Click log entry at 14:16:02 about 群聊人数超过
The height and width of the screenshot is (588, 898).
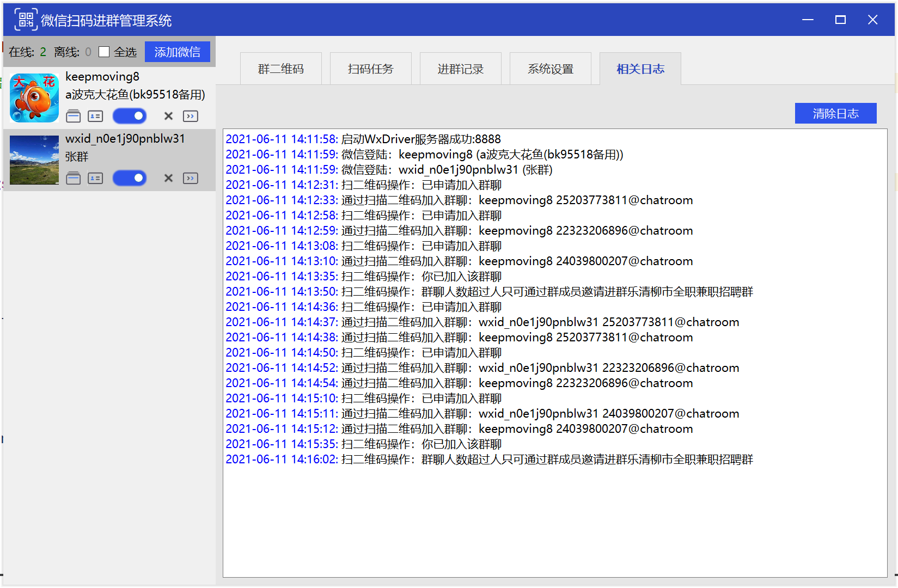(x=489, y=460)
